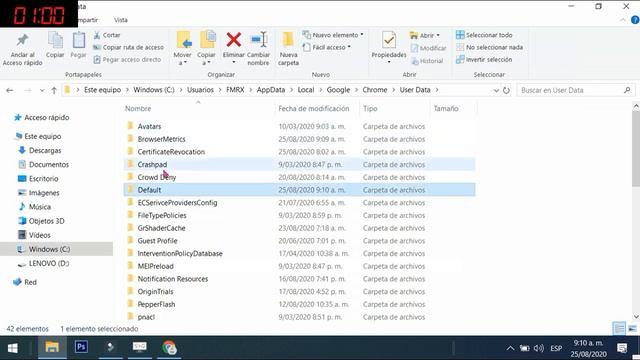Click Historial in ribbon
Screen dimensions: 640x360
click(427, 61)
